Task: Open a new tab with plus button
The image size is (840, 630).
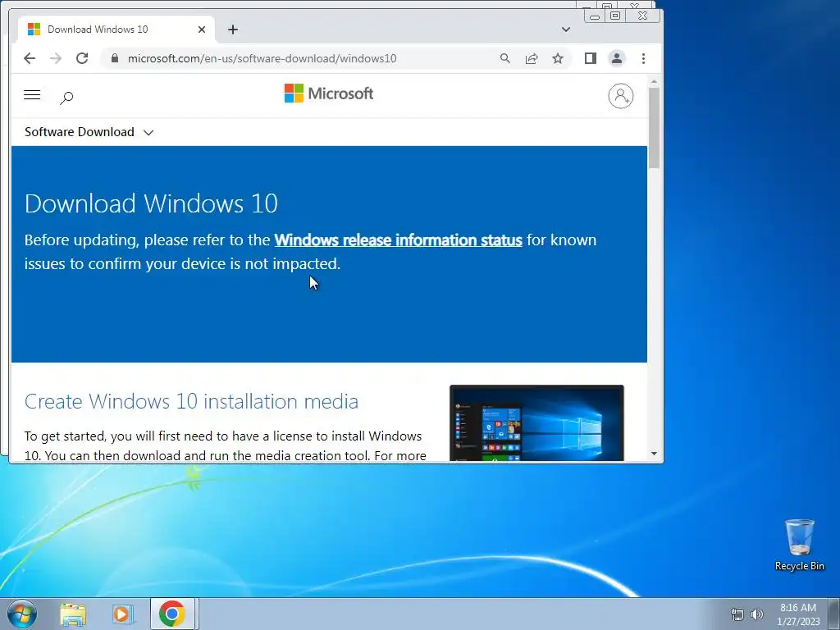Action: pyautogui.click(x=232, y=30)
